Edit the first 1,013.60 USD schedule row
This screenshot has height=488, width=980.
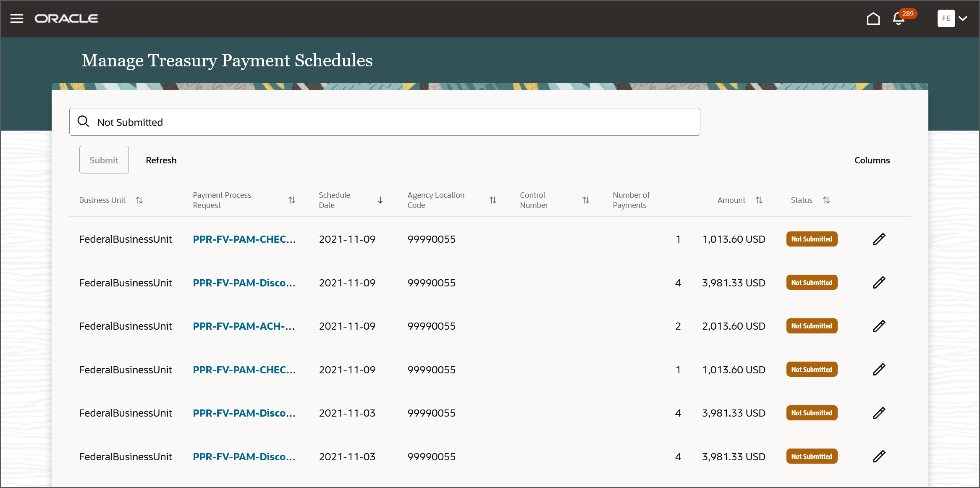tap(879, 239)
